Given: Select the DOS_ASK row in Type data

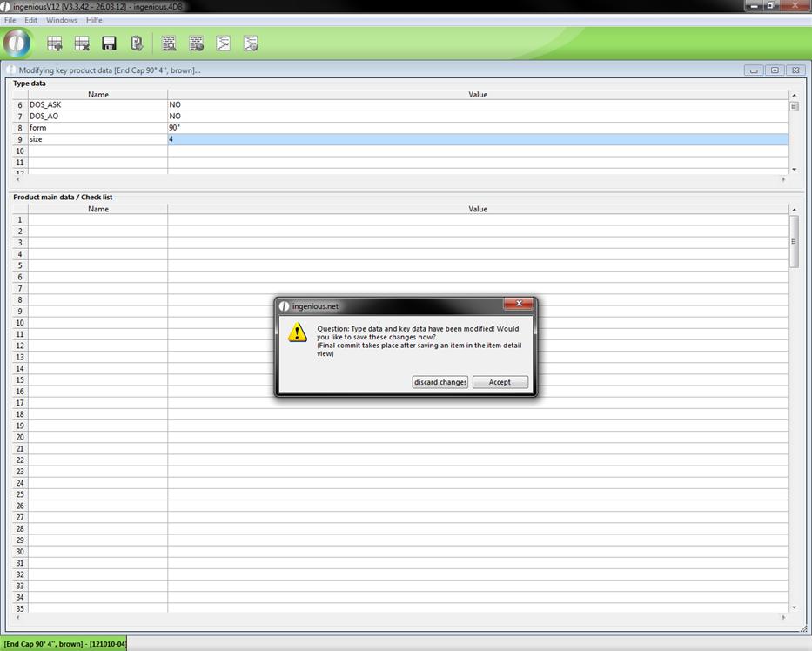Looking at the screenshot, I should click(x=97, y=105).
